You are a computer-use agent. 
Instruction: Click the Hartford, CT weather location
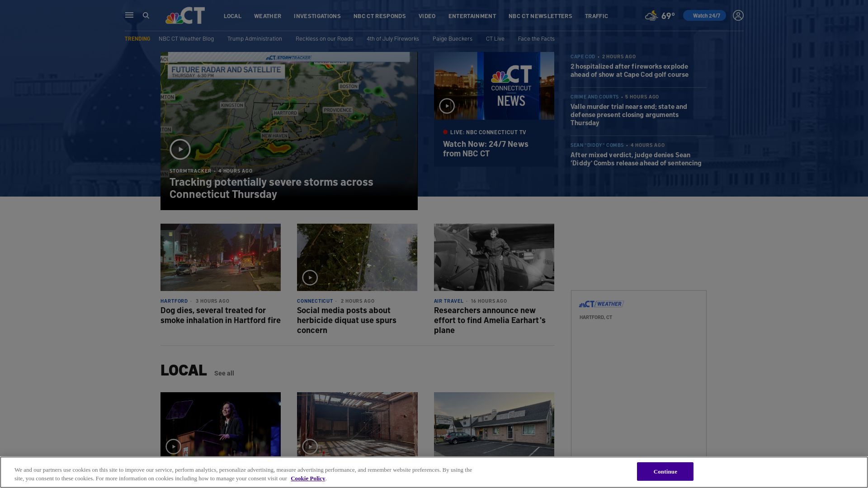pos(595,317)
